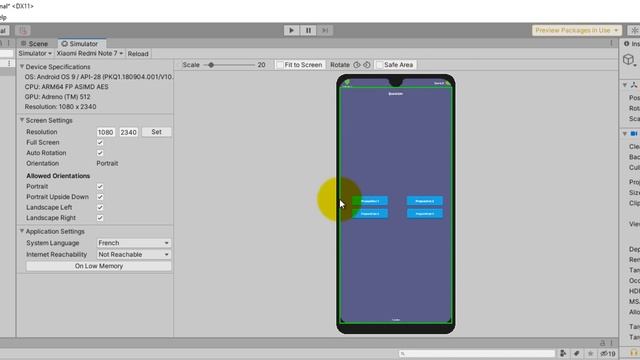The width and height of the screenshot is (640, 360).
Task: Collapse the Application Settings section
Action: pos(22,231)
